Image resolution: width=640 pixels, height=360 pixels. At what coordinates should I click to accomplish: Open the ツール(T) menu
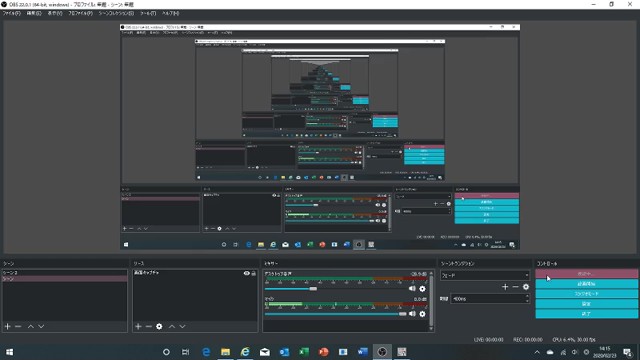point(148,13)
